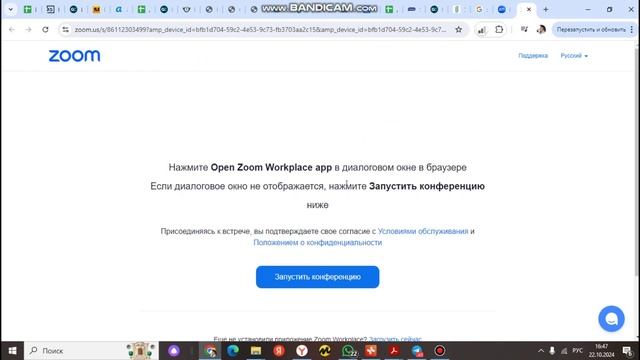640x360 pixels.
Task: Bookmark this page with the star
Action: 459,29
